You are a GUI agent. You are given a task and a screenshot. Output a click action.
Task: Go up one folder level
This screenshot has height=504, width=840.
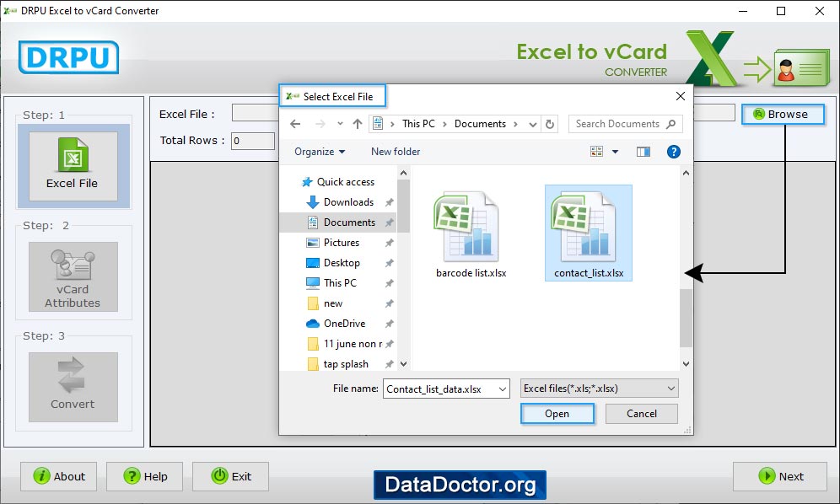(x=358, y=124)
